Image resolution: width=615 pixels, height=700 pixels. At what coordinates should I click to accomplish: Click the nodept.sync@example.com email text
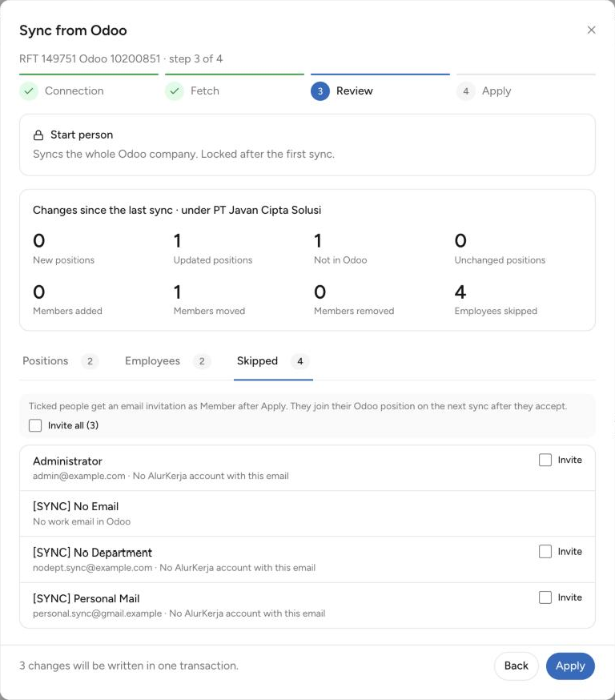pyautogui.click(x=92, y=568)
